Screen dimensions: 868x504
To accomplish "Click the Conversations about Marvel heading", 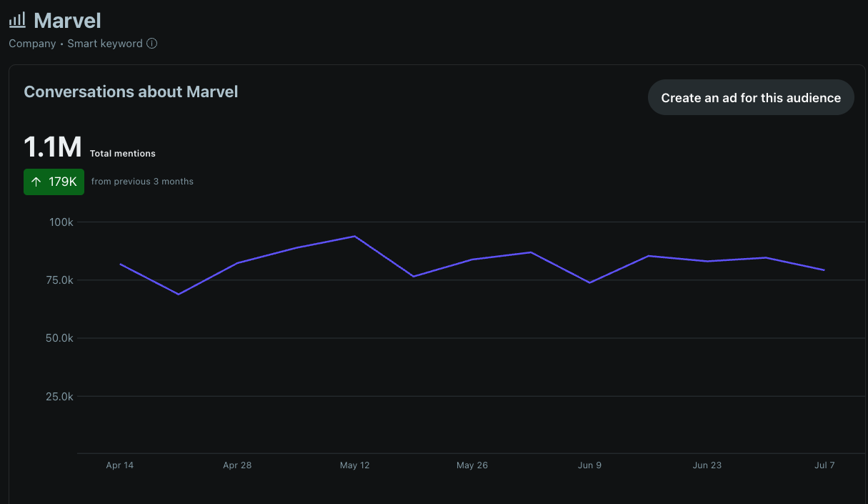I will coord(131,92).
